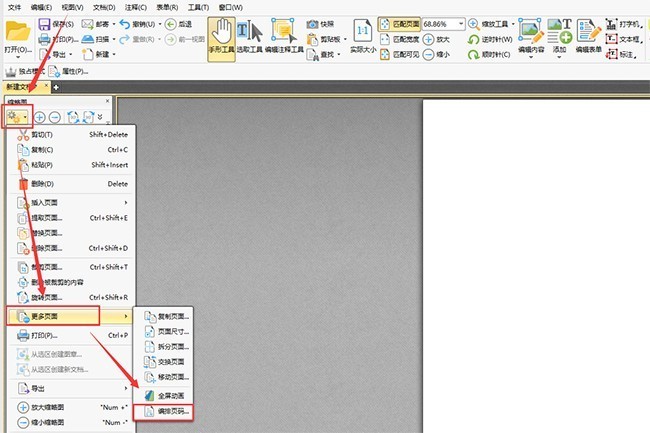
Task: Click the thumbnail panel's counterclockwise rotate-page icon
Action: point(73,117)
